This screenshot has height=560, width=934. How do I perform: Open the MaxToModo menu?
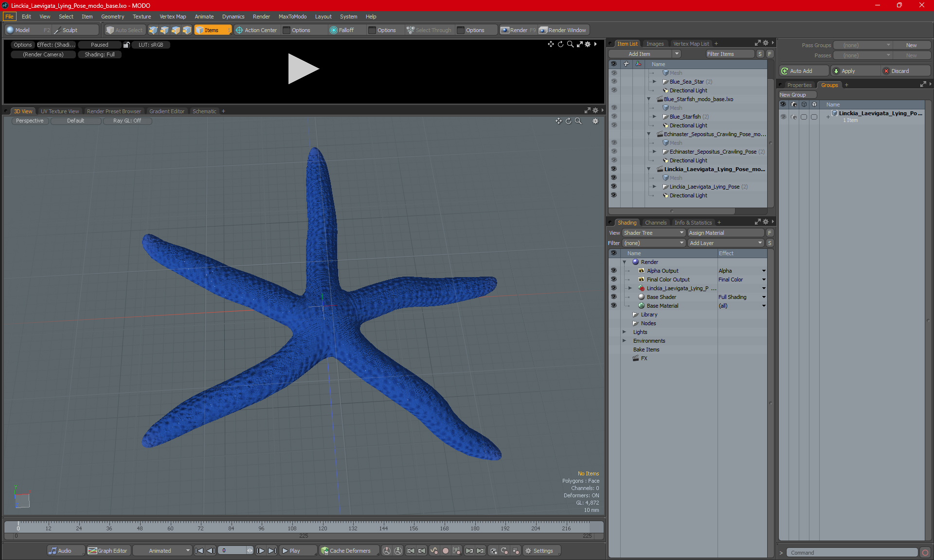click(x=292, y=17)
